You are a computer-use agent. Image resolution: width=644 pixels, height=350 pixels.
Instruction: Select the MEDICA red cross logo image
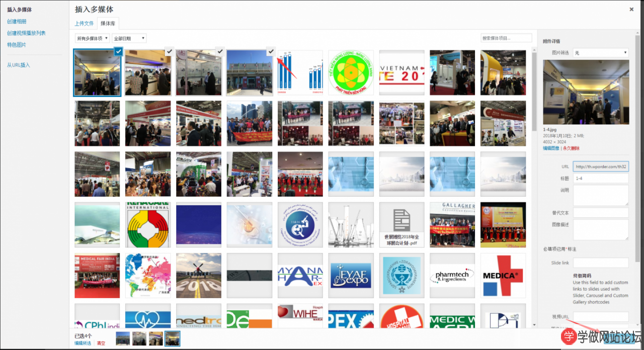point(503,276)
